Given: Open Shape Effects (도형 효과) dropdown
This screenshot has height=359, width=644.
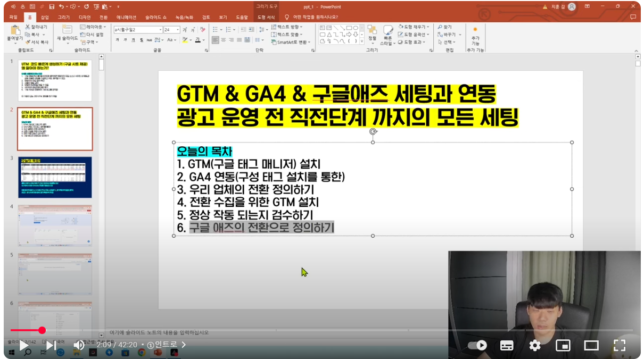Looking at the screenshot, I should 411,42.
